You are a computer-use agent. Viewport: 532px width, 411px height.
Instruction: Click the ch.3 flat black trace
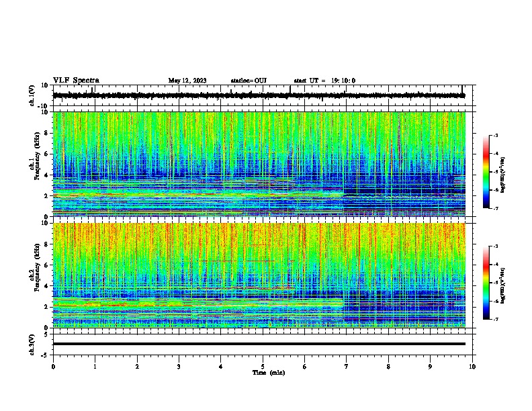click(259, 344)
